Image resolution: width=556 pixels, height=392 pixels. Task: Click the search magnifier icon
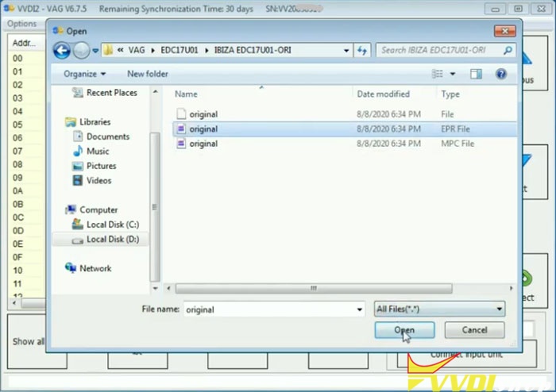click(x=508, y=50)
